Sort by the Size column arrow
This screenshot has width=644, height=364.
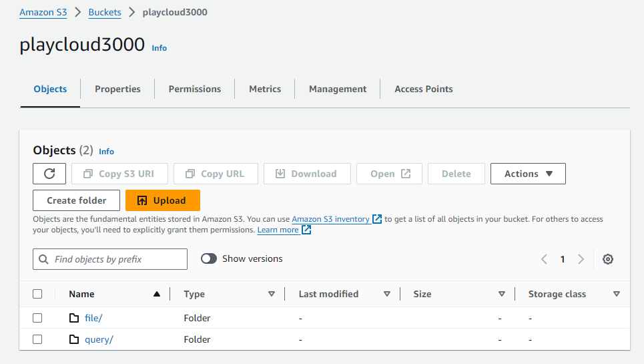click(501, 294)
